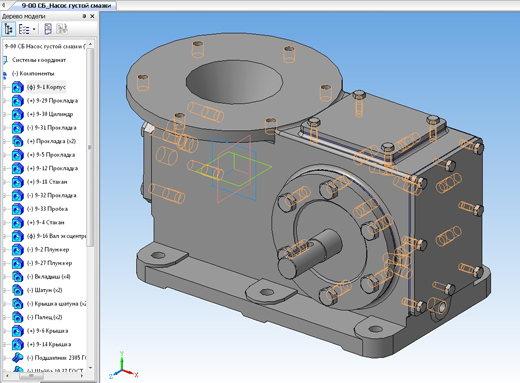Select the Системы координат tree item
The image size is (520, 383).
[x=39, y=60]
